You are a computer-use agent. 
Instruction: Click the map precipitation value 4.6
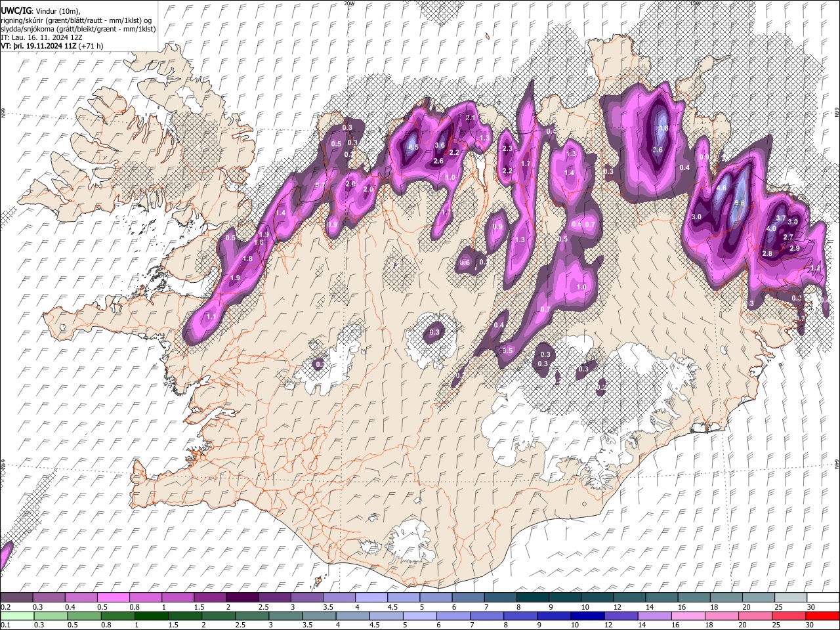[x=721, y=188]
